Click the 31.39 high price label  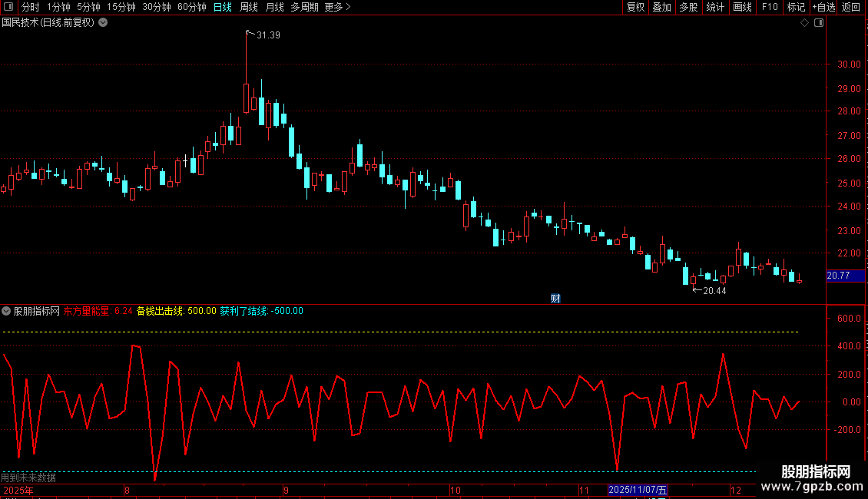click(269, 35)
